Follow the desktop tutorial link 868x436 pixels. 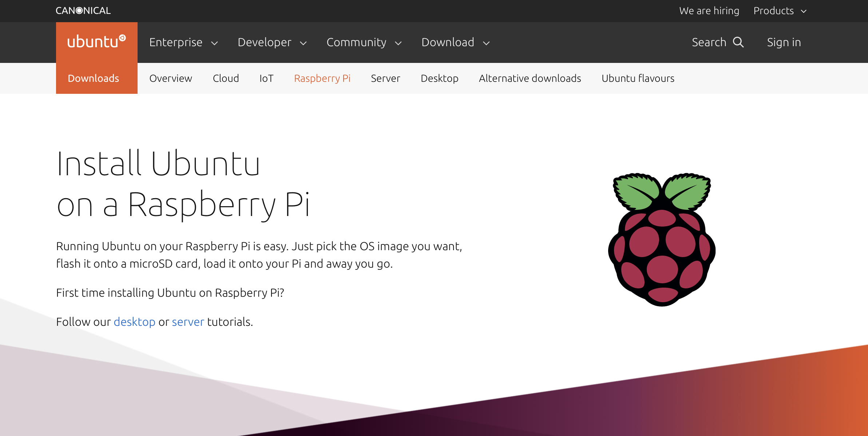(x=134, y=322)
